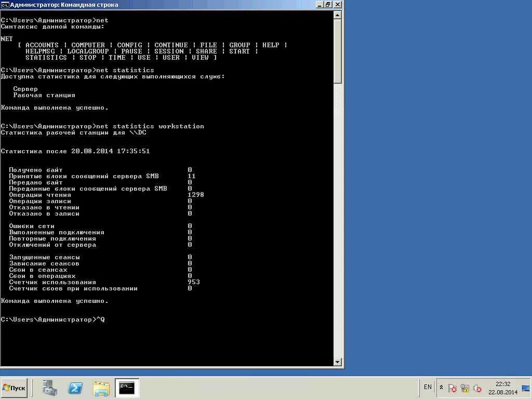Select the active Command Prompt taskbar icon
The image size is (532, 399).
(x=126, y=388)
